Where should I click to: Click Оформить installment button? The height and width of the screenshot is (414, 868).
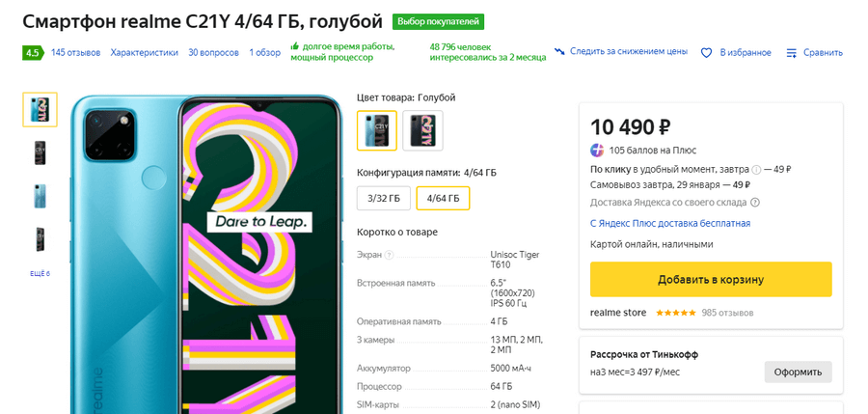coord(798,372)
